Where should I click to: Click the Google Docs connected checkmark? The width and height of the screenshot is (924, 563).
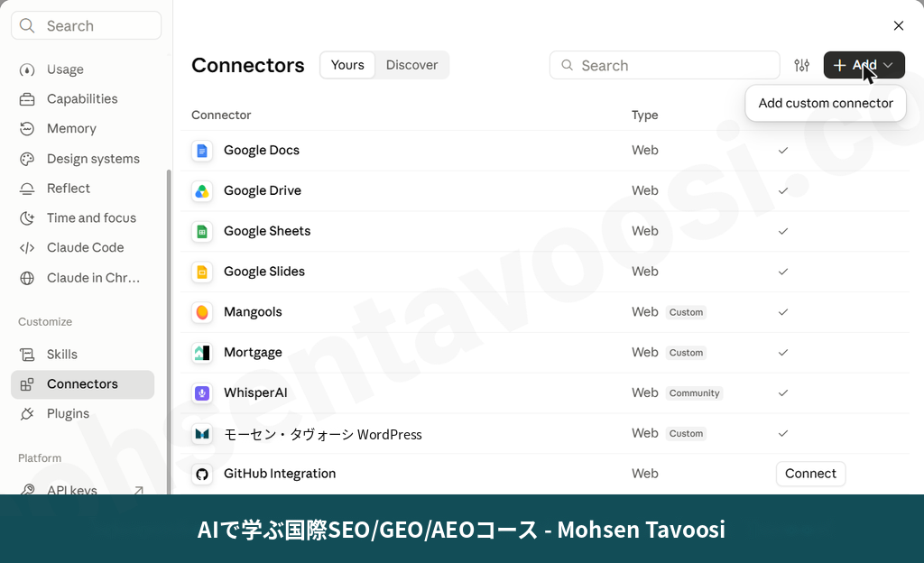(783, 151)
